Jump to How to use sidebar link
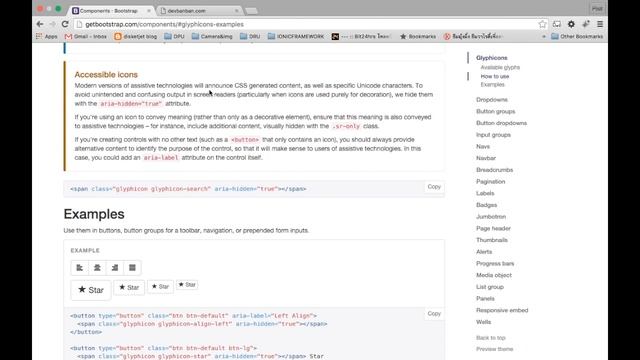The width and height of the screenshot is (640, 360). click(x=495, y=76)
